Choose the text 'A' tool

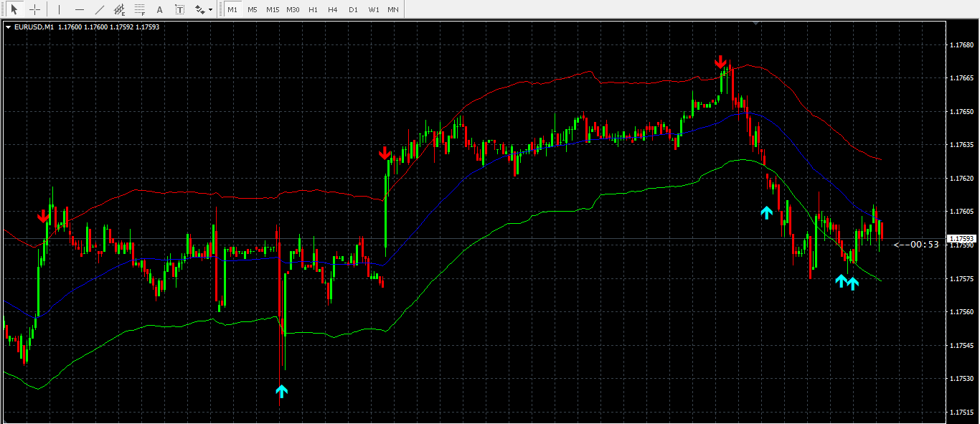[159, 10]
